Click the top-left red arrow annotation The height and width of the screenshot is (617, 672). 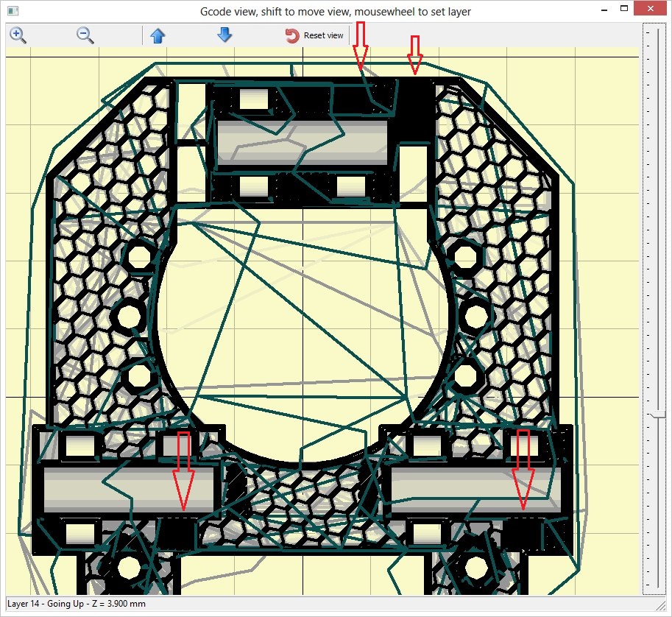coord(360,44)
